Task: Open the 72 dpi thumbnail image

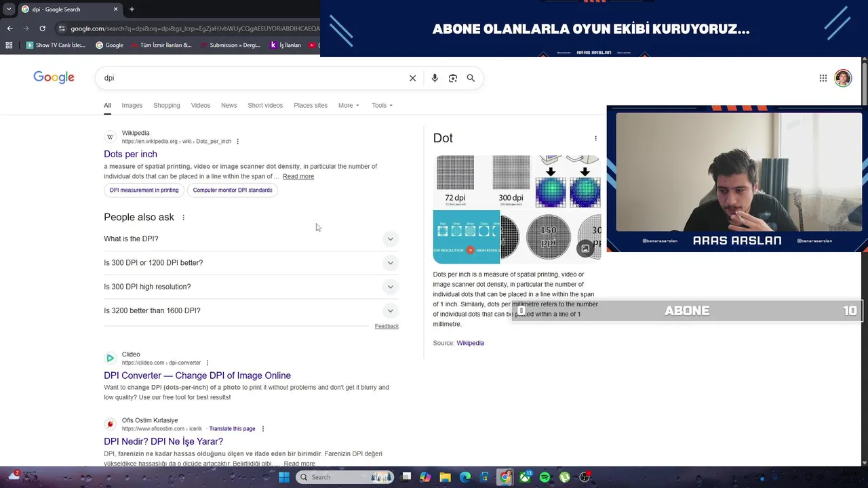Action: click(455, 182)
